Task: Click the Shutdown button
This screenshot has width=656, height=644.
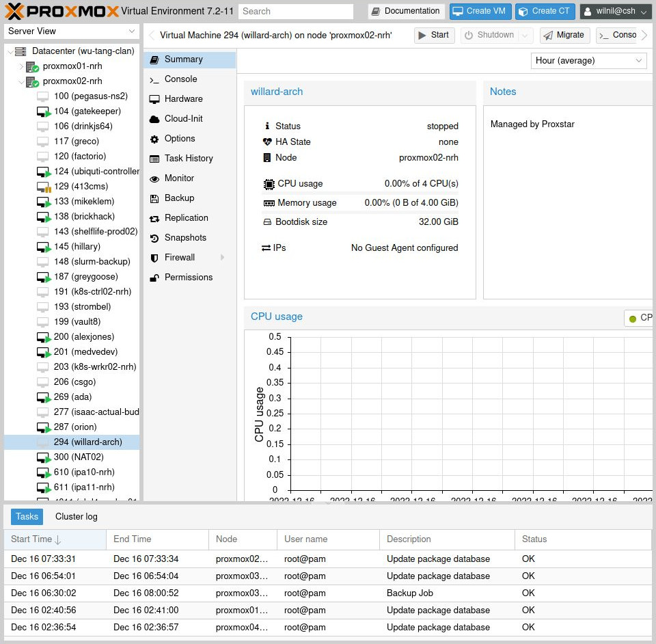Action: point(490,36)
